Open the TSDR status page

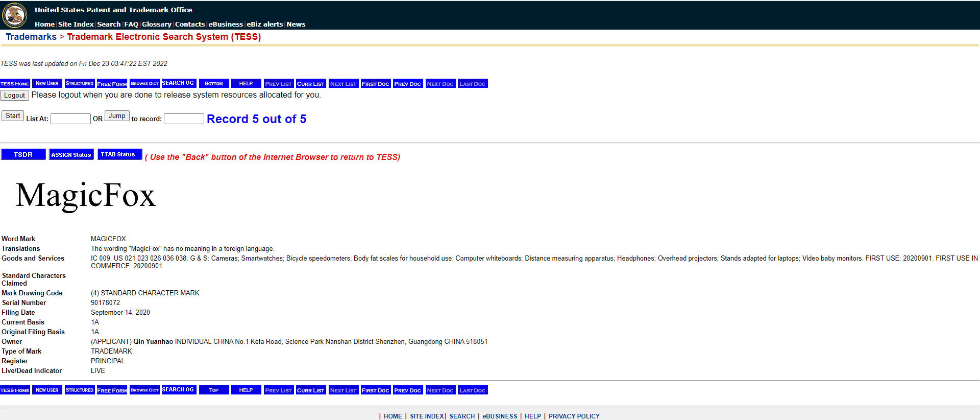23,155
